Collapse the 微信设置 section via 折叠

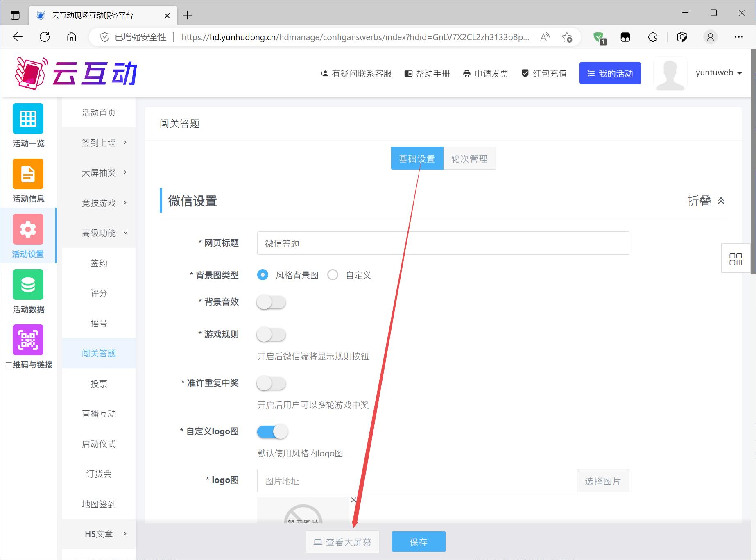coord(706,201)
